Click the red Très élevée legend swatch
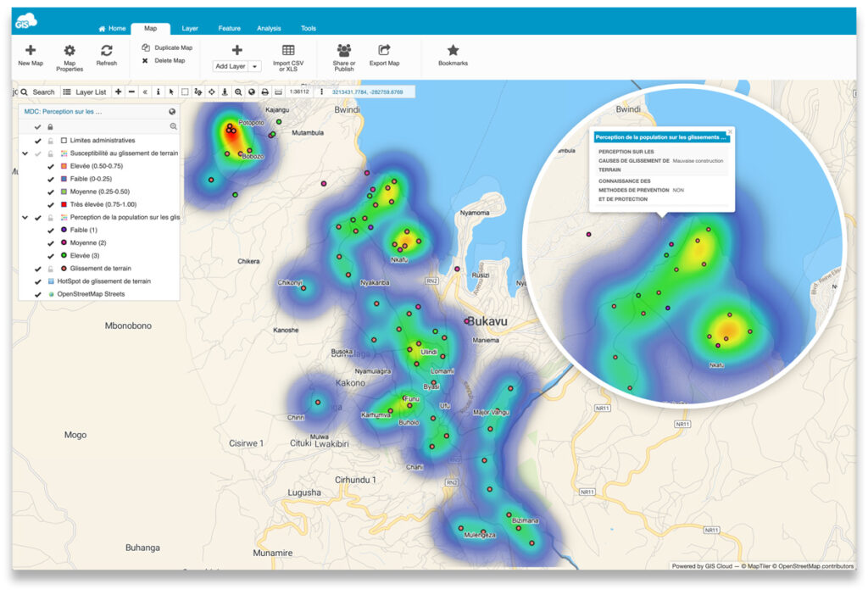Image resolution: width=868 pixels, height=595 pixels. point(64,203)
